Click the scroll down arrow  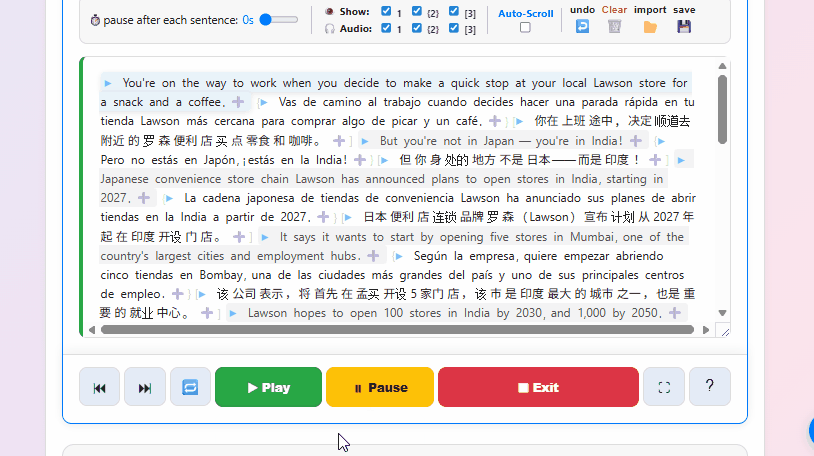point(722,313)
